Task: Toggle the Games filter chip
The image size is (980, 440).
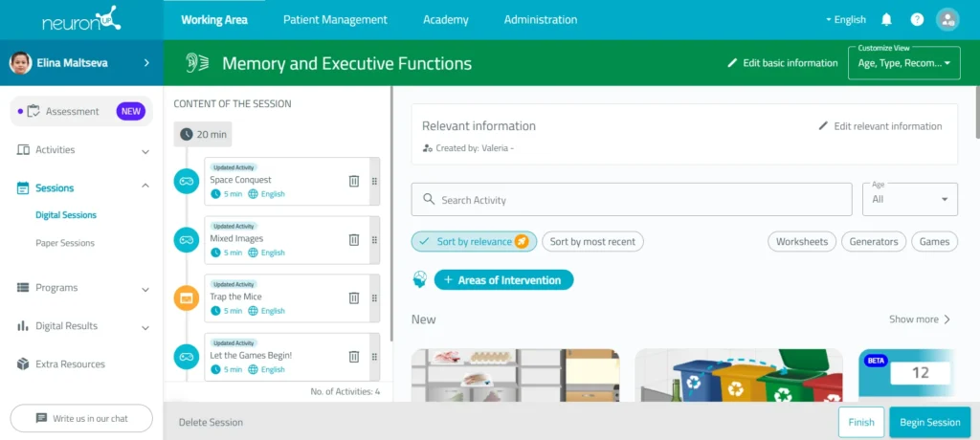Action: (x=934, y=241)
